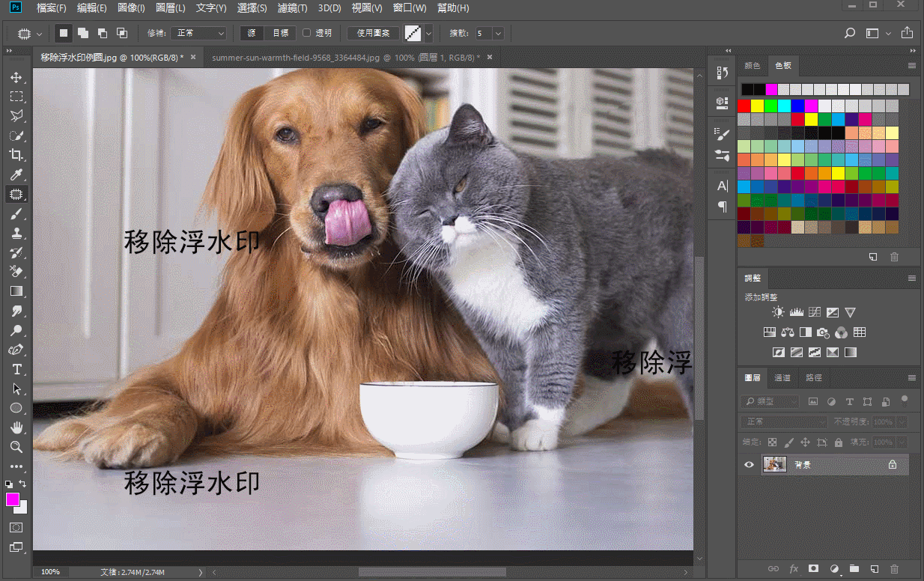
Task: Create a new layer with bottom icon
Action: [x=874, y=569]
